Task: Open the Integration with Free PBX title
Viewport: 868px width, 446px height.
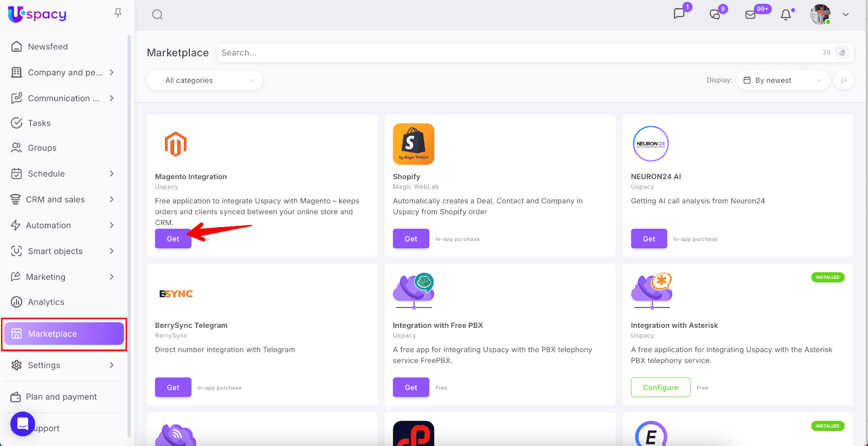Action: (438, 326)
